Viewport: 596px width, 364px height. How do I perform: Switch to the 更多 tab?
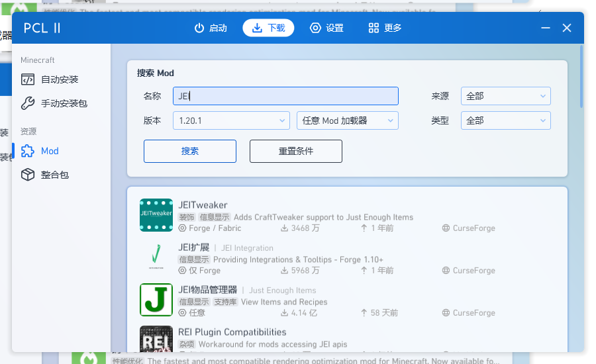[385, 28]
